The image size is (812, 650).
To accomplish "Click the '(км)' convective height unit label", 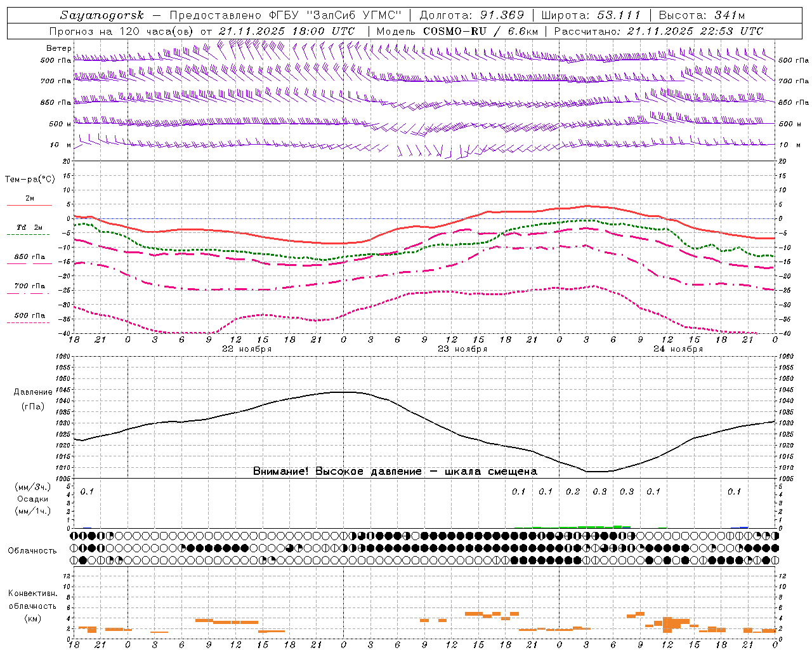I will point(33,618).
